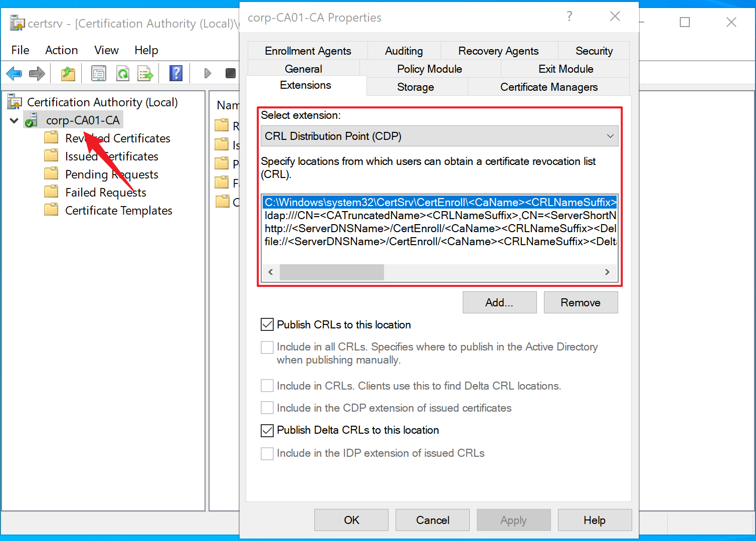The image size is (756, 541).
Task: Switch to the Recovery Agents tab
Action: (x=499, y=51)
